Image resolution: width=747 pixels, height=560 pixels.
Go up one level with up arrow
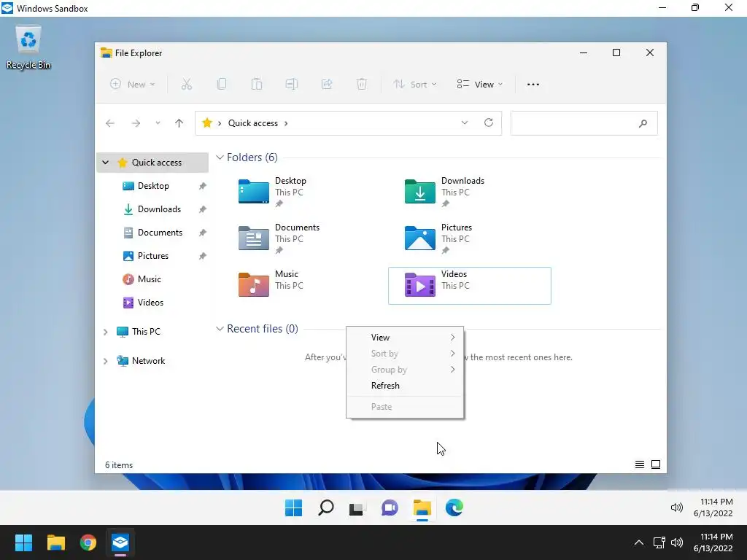[x=179, y=123]
